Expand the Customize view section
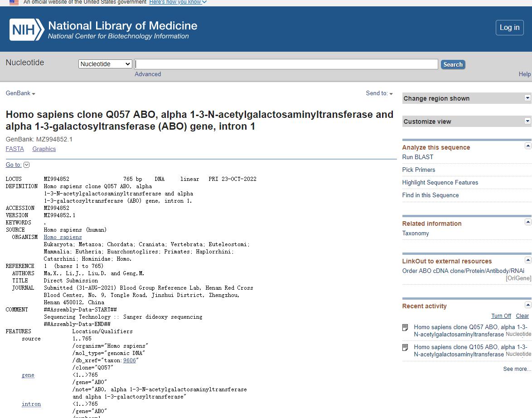The width and height of the screenshot is (532, 418). tap(527, 121)
